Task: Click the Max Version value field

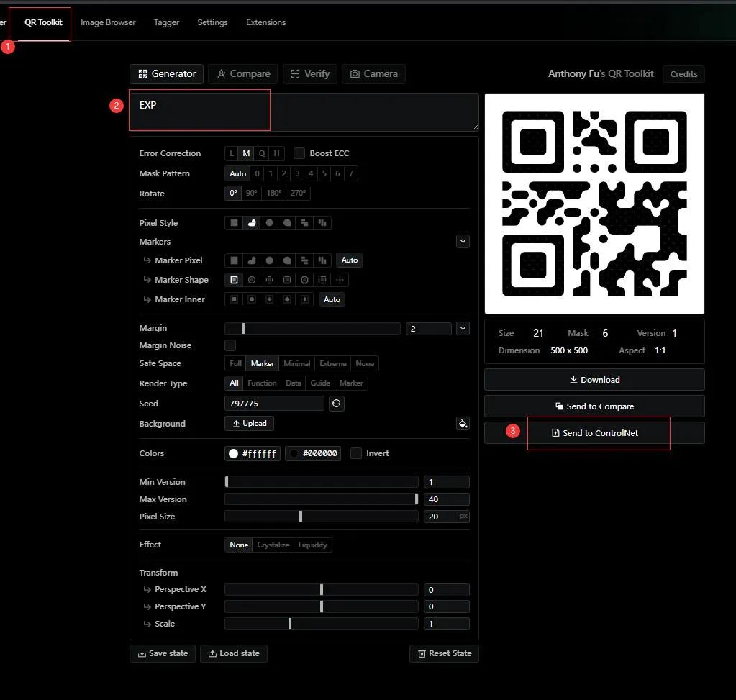Action: click(446, 499)
